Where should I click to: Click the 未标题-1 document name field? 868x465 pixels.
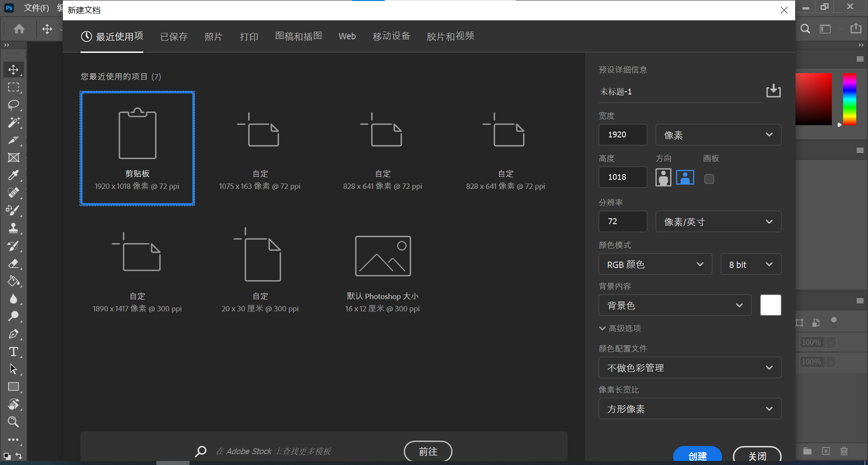click(x=680, y=92)
